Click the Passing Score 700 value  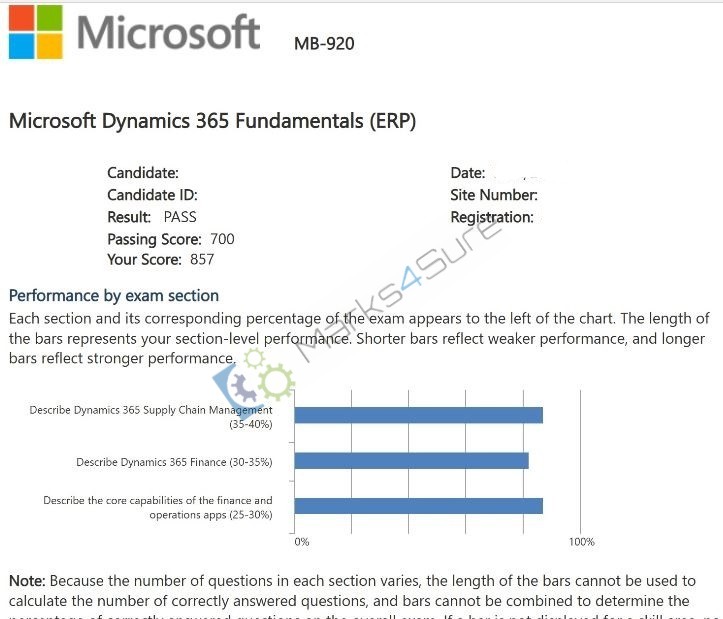coord(222,239)
